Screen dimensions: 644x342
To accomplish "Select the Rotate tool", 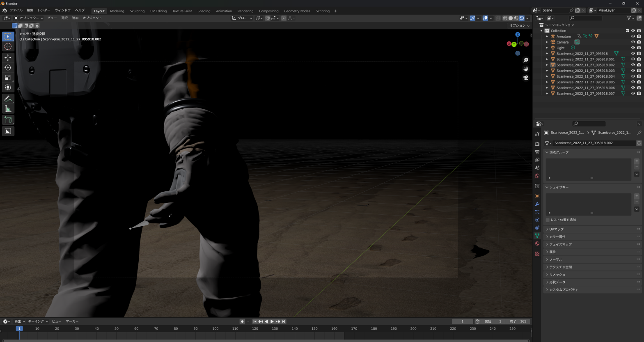I will [8, 68].
